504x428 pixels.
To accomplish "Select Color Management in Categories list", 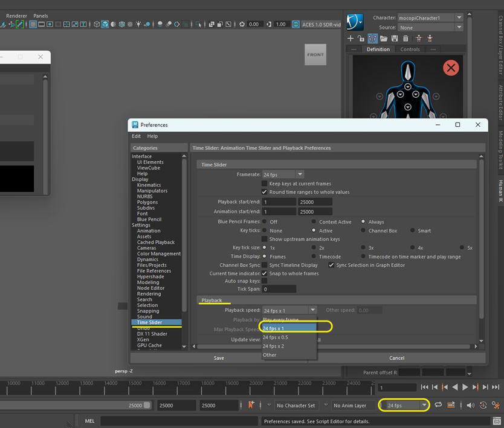I will coord(158,254).
